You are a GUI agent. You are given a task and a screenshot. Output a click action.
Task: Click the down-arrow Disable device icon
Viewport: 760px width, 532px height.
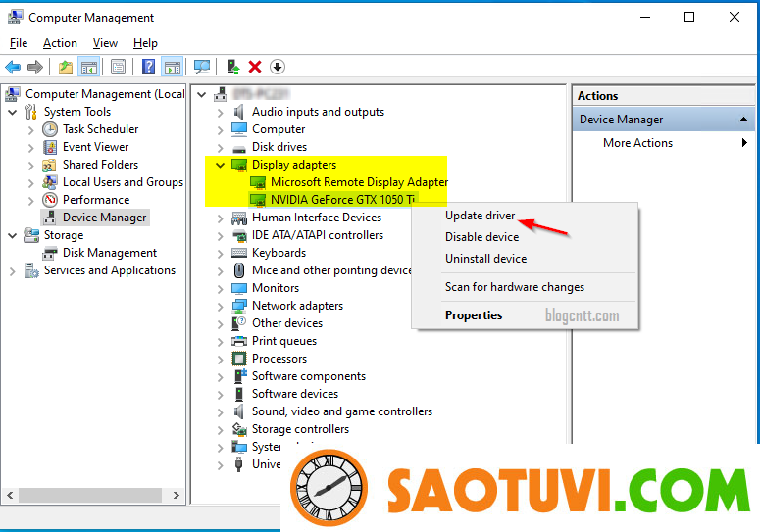click(x=278, y=67)
